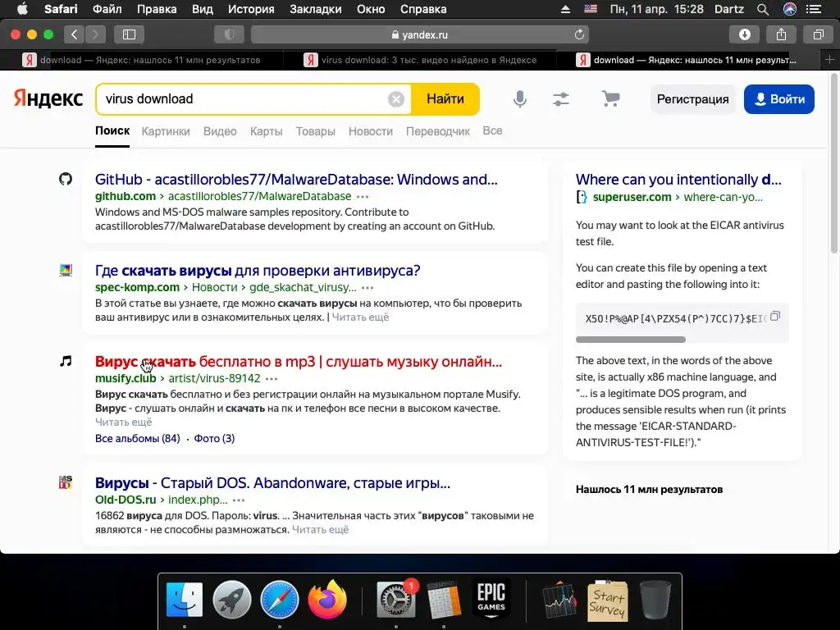Open the Start Survey note in Dock
This screenshot has height=630, width=840.
pyautogui.click(x=607, y=600)
